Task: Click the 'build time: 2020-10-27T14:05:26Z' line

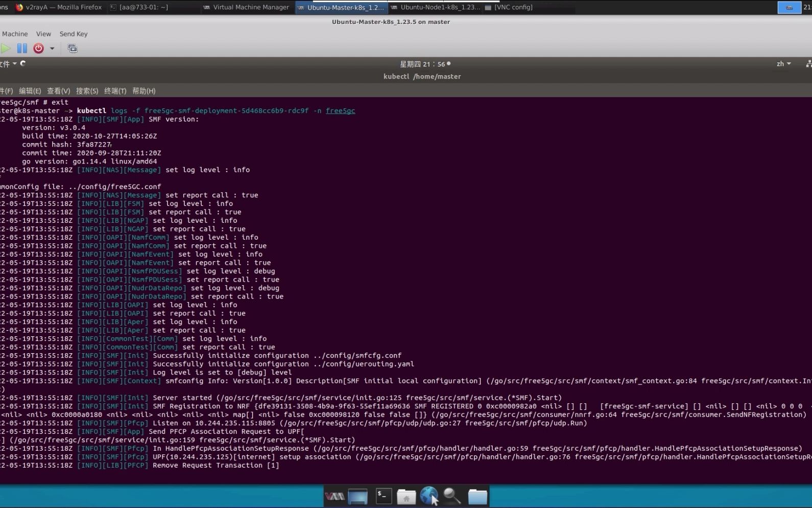Action: [89, 136]
